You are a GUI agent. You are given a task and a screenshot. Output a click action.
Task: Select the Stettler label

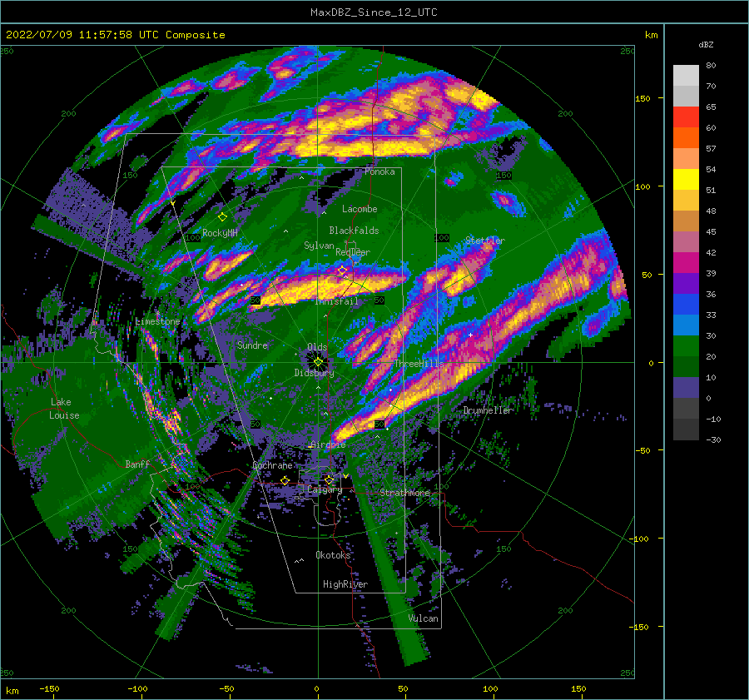tap(485, 241)
